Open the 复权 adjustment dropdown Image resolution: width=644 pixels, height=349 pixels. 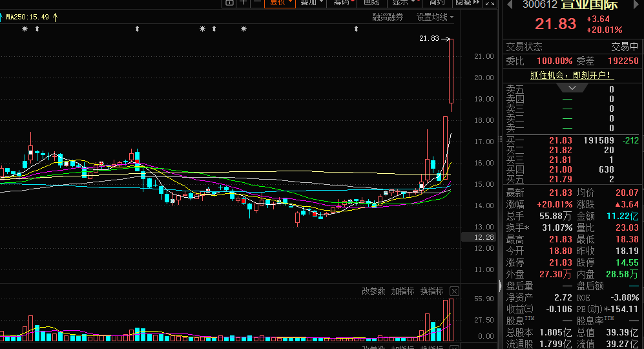[280, 3]
